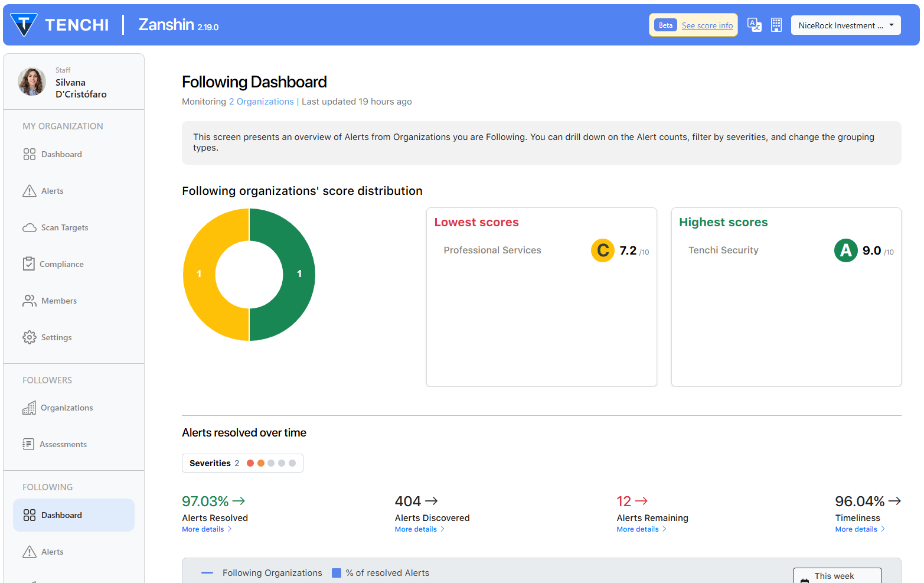Click the language translation icon in header

pos(754,25)
